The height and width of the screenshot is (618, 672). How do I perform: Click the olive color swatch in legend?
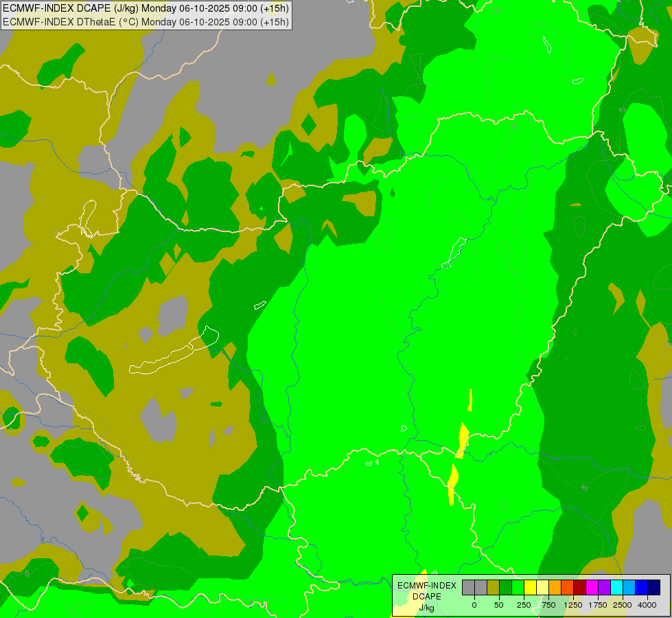493,588
